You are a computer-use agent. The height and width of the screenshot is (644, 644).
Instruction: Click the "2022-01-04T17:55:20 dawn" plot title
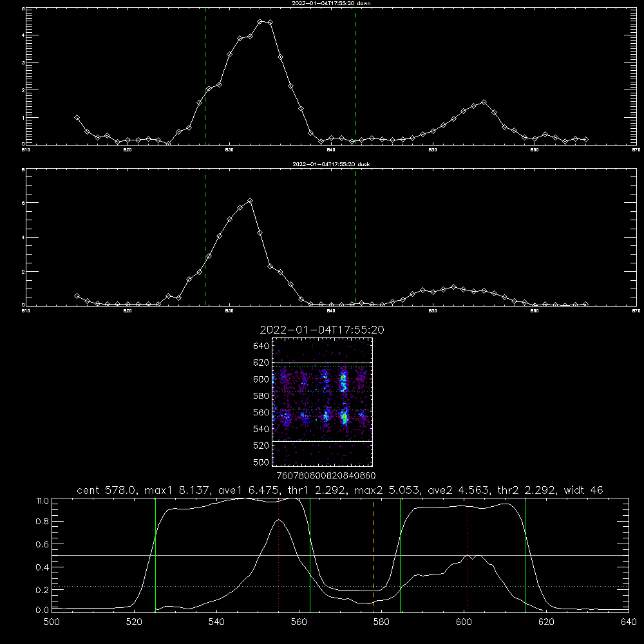pos(331,3)
